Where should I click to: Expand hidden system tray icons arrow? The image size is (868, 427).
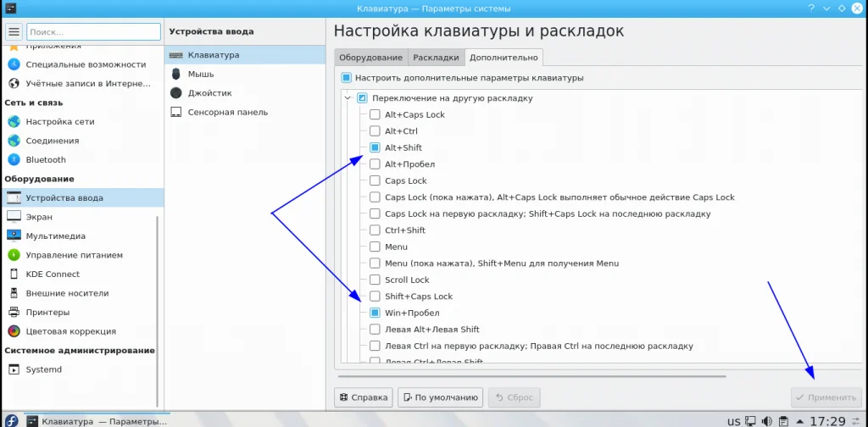800,421
